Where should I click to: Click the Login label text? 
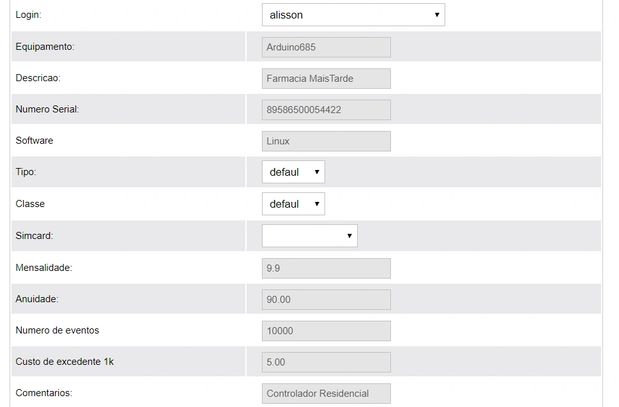[29, 16]
